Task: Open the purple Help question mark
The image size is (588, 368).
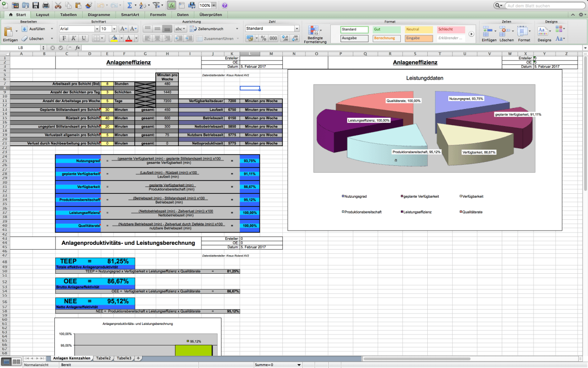Action: tap(224, 5)
